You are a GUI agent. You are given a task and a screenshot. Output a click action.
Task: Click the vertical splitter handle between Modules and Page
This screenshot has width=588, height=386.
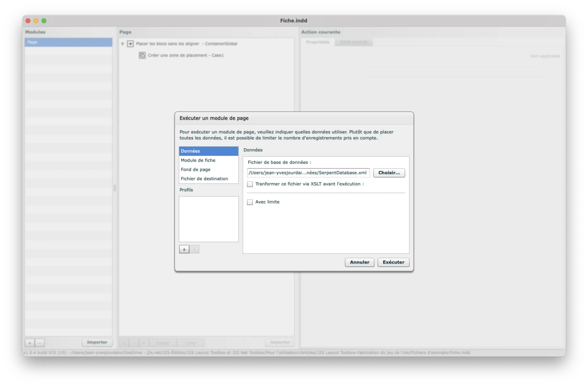[115, 188]
